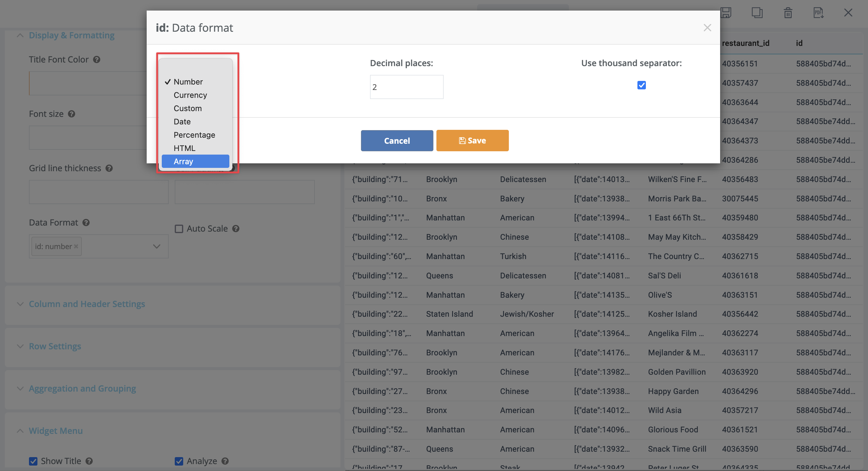This screenshot has width=868, height=471.
Task: Click the trash delete icon
Action: 788,13
